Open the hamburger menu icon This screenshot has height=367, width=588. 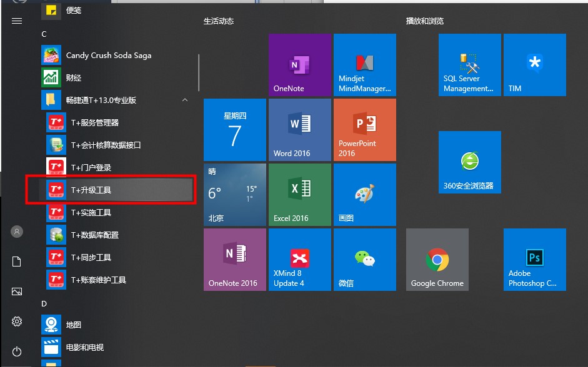17,21
